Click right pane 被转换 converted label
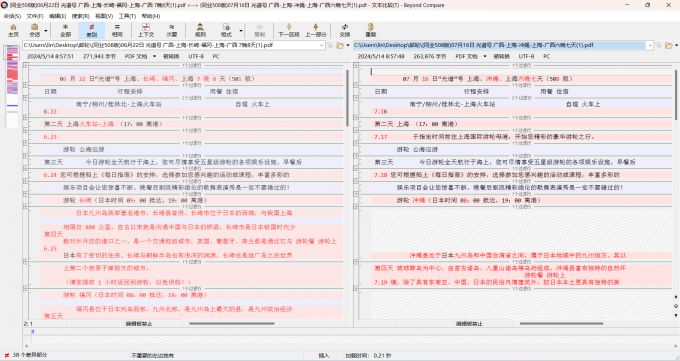Screen dimensions: 680x361 click(502, 56)
